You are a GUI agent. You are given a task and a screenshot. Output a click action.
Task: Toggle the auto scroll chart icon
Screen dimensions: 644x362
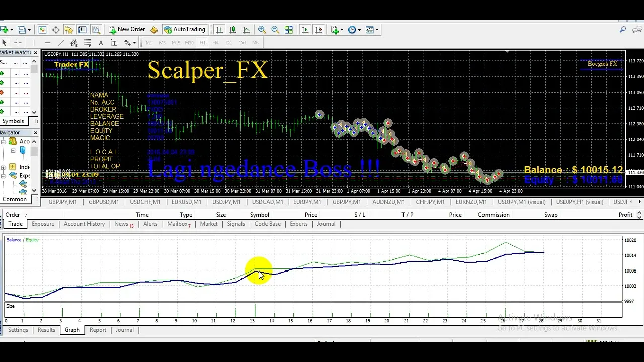[305, 30]
